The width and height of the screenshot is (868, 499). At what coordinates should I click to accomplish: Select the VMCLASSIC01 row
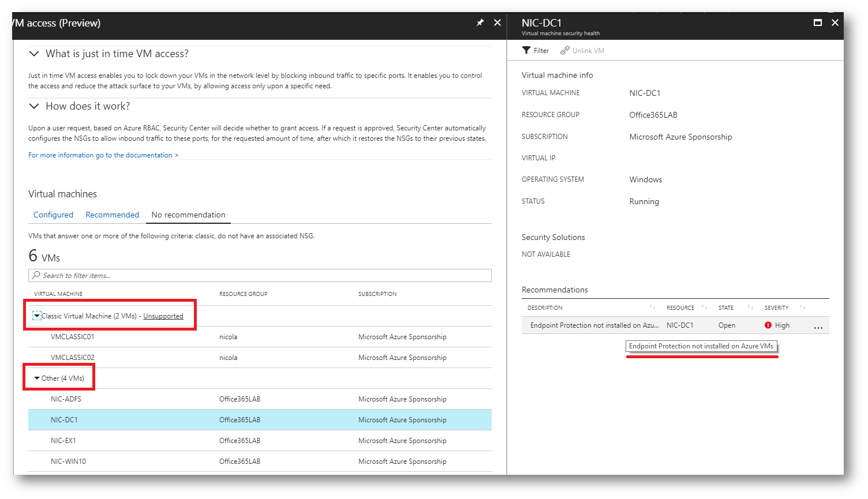click(x=260, y=337)
